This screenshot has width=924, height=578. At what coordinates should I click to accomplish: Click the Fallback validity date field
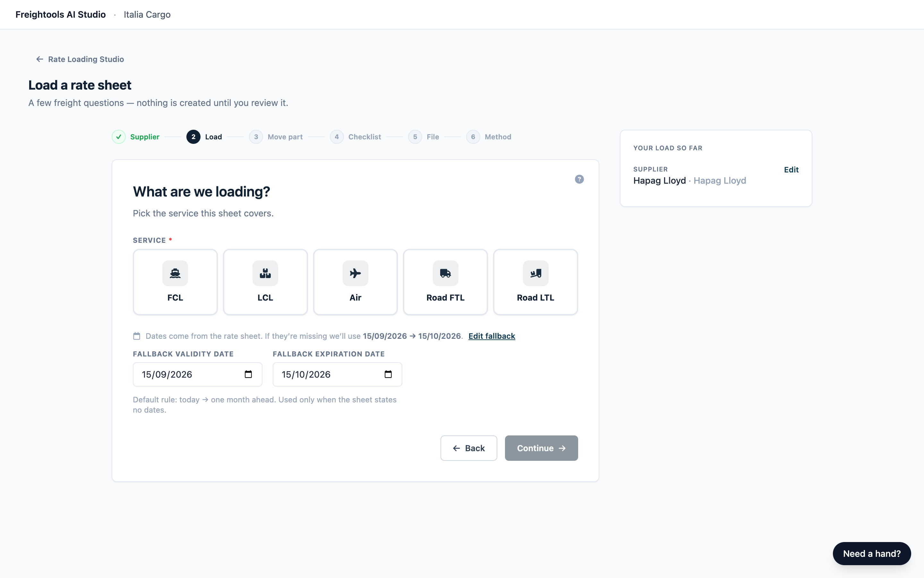click(197, 374)
